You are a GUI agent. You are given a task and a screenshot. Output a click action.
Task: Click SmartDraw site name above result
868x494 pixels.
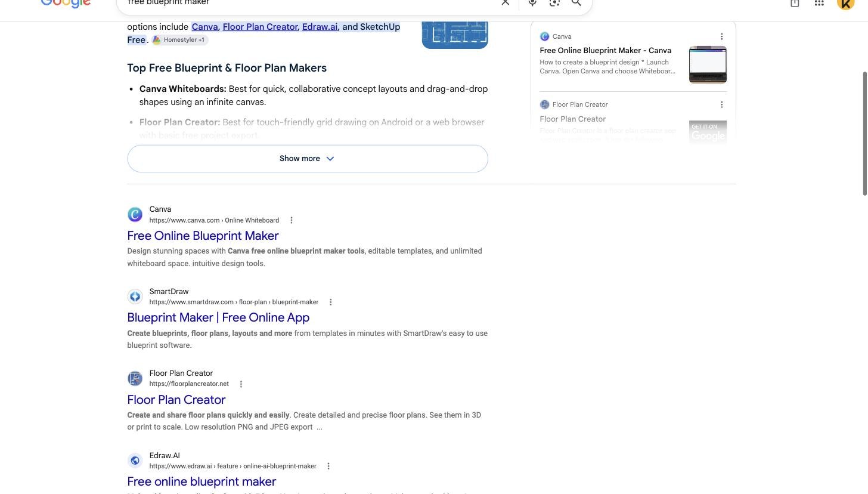pos(169,292)
